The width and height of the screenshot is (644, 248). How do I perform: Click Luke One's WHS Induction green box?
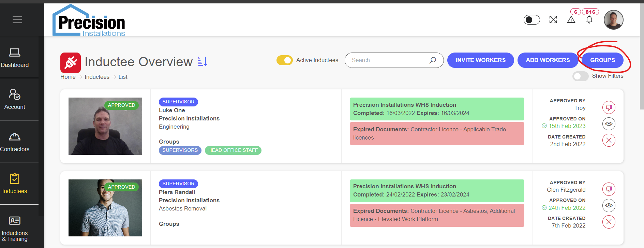click(x=437, y=109)
